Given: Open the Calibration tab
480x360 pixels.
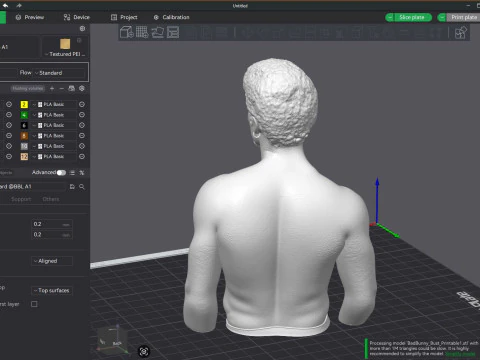Looking at the screenshot, I should click(171, 17).
